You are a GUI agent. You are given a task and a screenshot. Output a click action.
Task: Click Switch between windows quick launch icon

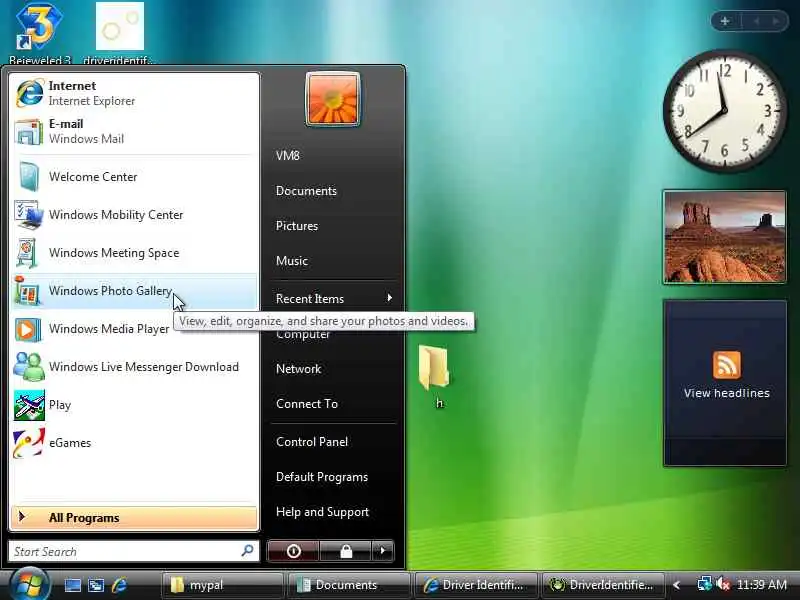(96, 585)
